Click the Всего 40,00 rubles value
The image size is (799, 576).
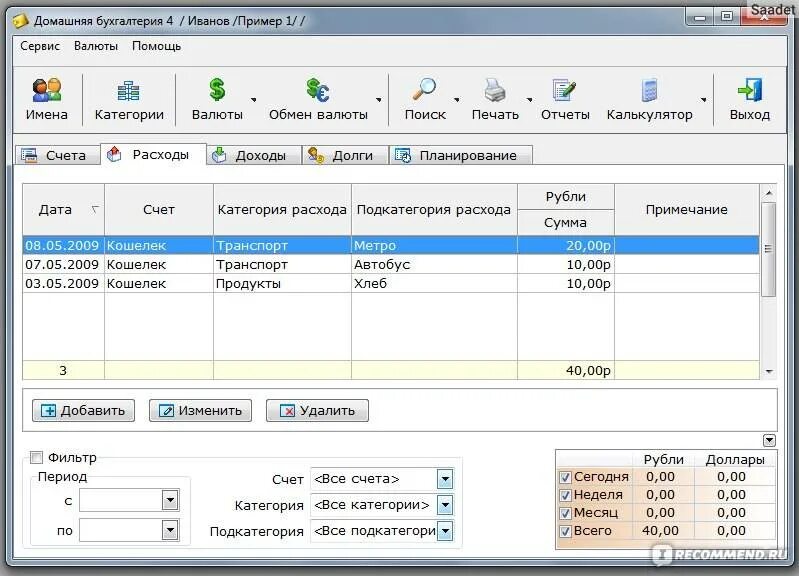pos(660,531)
